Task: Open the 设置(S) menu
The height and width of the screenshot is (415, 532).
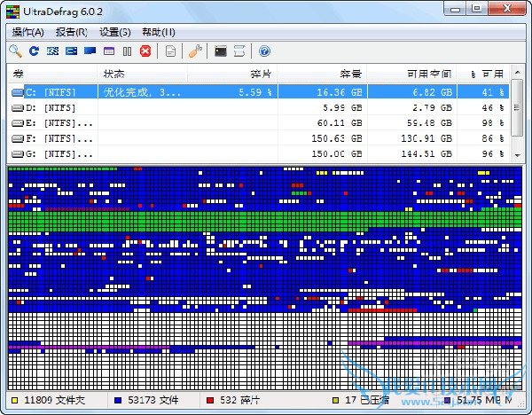Action: [x=115, y=32]
